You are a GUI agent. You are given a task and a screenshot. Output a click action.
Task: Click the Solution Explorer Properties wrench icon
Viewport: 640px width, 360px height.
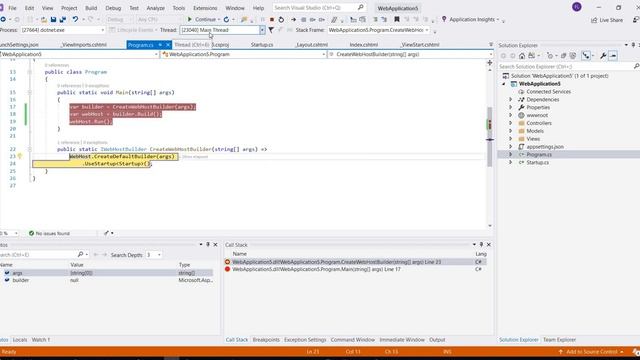coord(603,56)
